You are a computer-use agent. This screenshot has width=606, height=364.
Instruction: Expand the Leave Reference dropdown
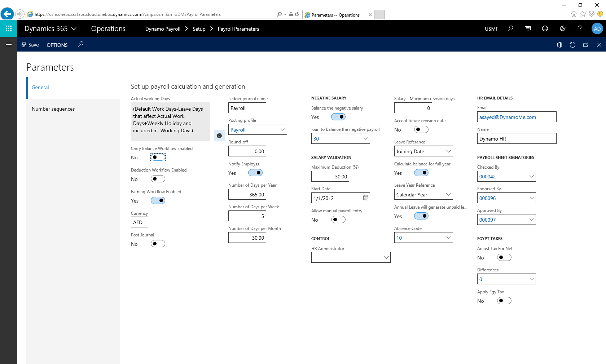click(x=448, y=151)
